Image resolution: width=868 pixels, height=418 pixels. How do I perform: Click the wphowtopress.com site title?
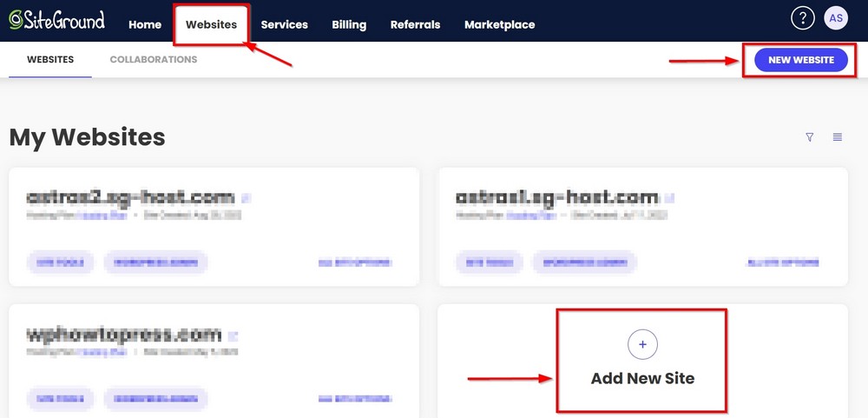click(124, 335)
